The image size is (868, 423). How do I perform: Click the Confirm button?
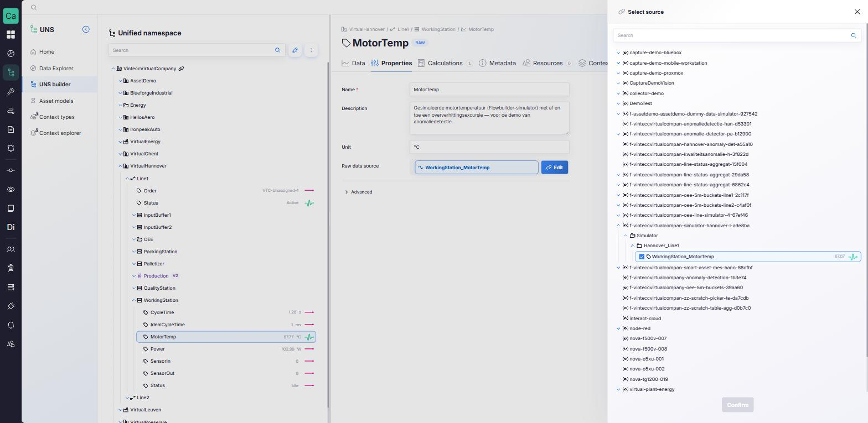[x=737, y=405]
